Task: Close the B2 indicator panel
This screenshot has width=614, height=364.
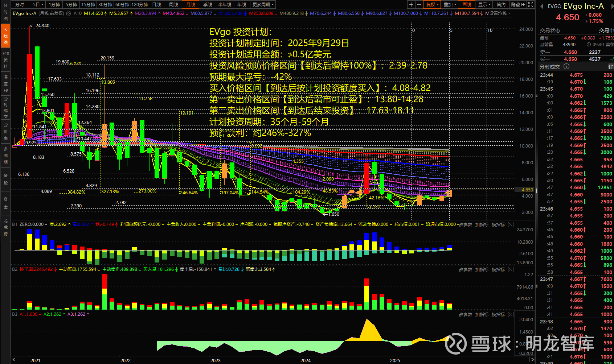Action: coord(511,270)
